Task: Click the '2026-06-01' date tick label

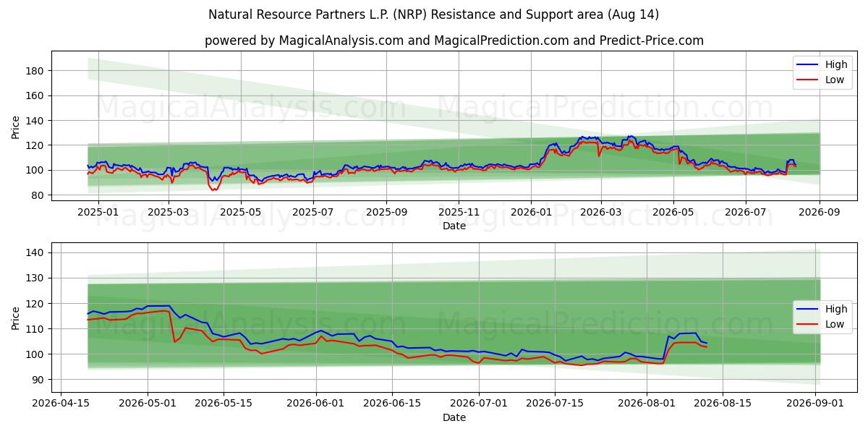Action: 316,404
